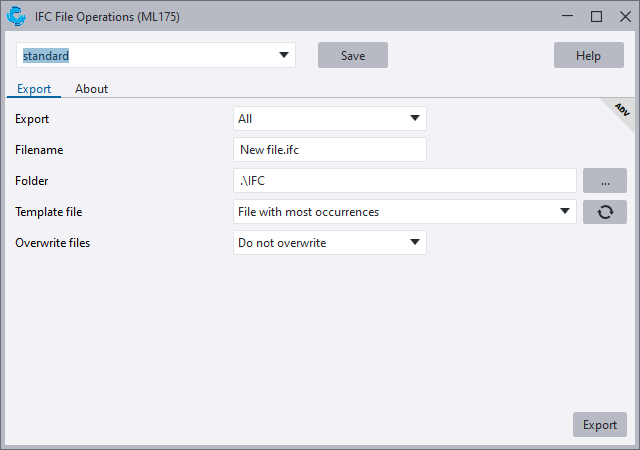
Task: Close the IFC File Operations window
Action: pyautogui.click(x=623, y=16)
